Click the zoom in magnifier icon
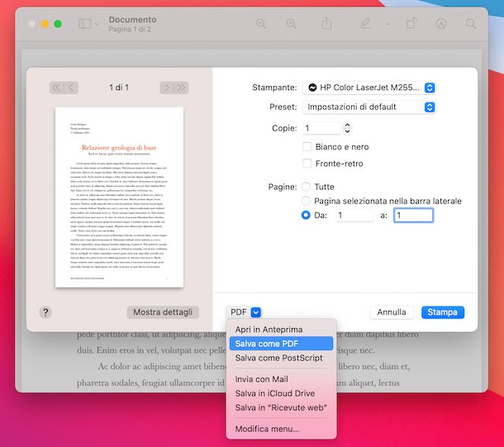The height and width of the screenshot is (447, 504). pyautogui.click(x=292, y=24)
